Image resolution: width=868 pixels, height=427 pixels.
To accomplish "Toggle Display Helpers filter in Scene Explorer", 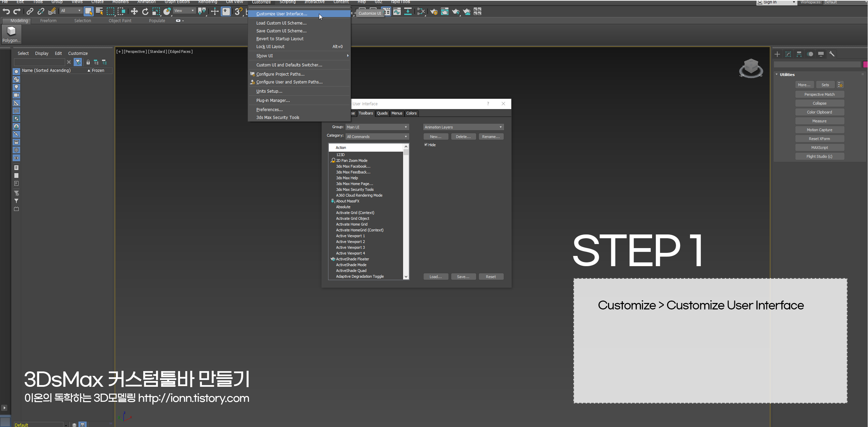I will tap(16, 103).
